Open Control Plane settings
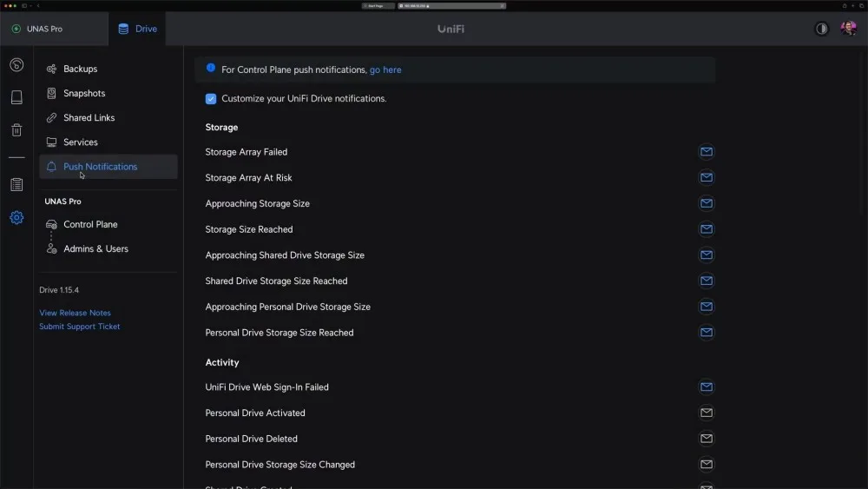This screenshot has height=489, width=868. click(108, 224)
